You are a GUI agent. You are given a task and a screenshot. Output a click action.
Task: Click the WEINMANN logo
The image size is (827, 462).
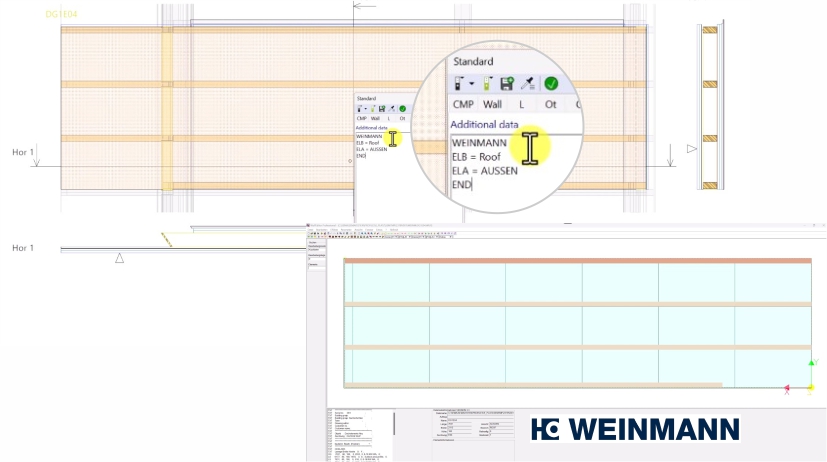click(x=635, y=429)
